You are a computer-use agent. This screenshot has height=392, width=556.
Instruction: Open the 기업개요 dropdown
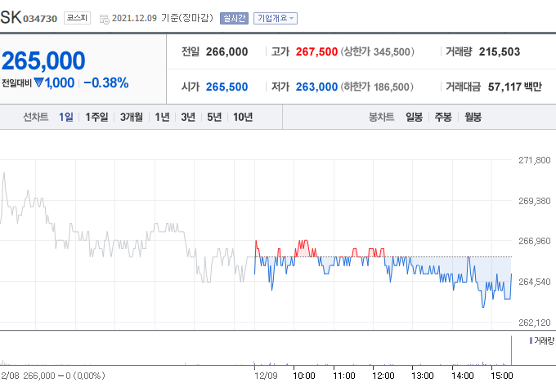pos(276,19)
